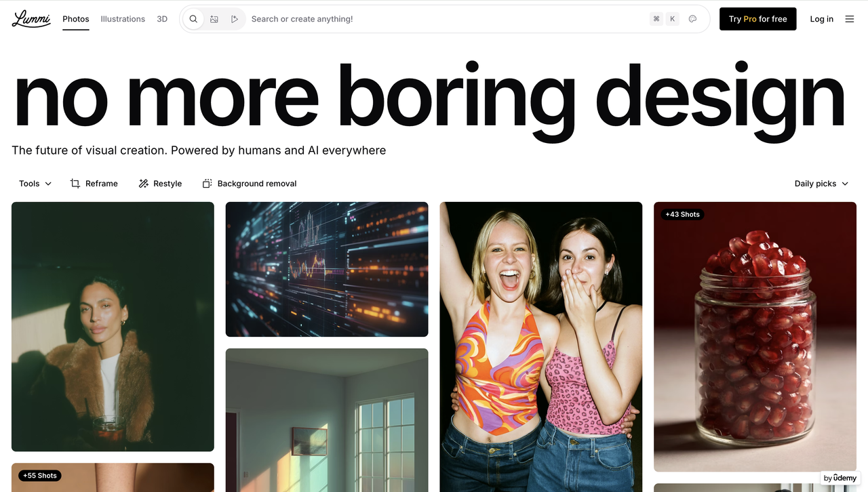Click Try Pro for free button
The width and height of the screenshot is (868, 492).
[x=757, y=19]
